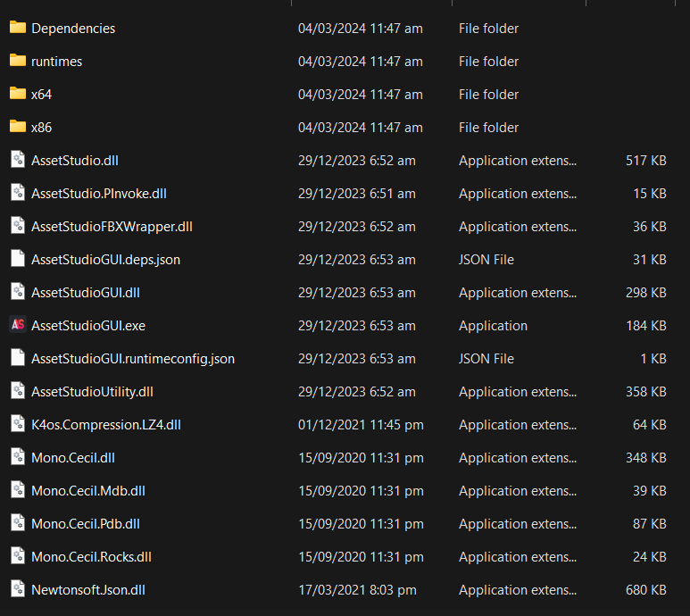Select the runtimes folder name
This screenshot has width=690, height=616.
click(x=57, y=62)
